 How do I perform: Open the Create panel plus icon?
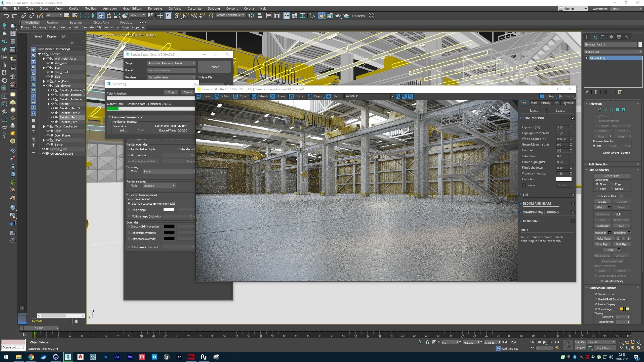pos(587,37)
